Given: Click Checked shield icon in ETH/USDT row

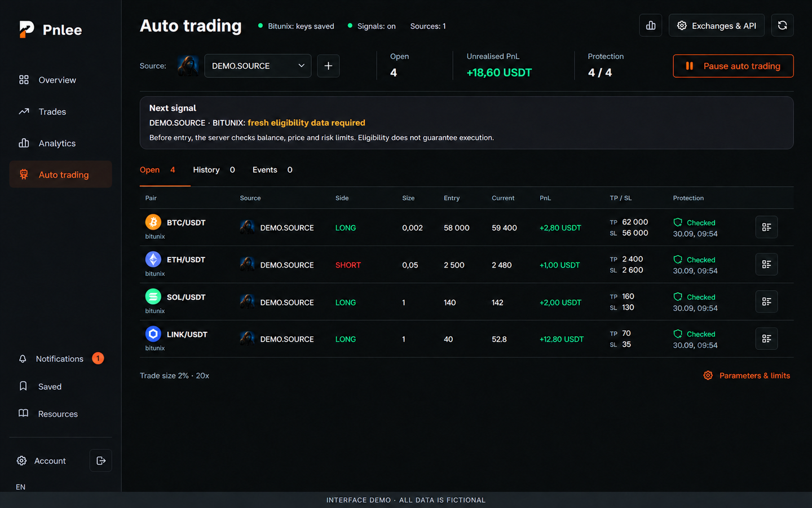Looking at the screenshot, I should tap(678, 260).
